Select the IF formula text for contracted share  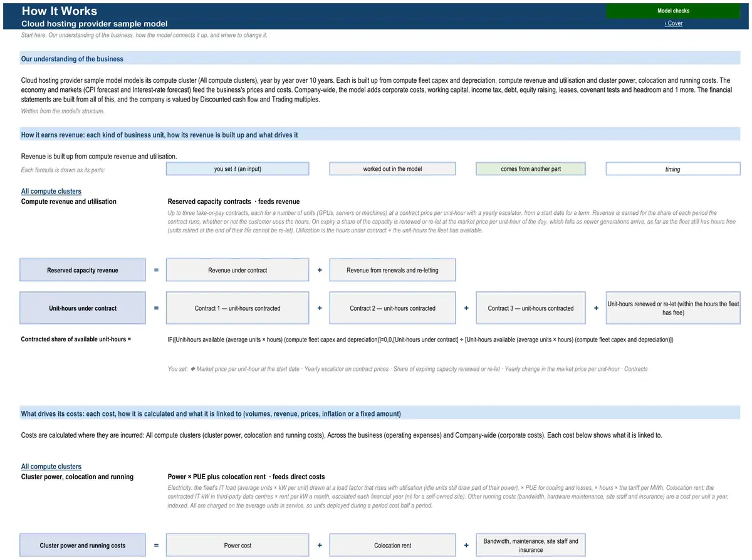point(420,339)
